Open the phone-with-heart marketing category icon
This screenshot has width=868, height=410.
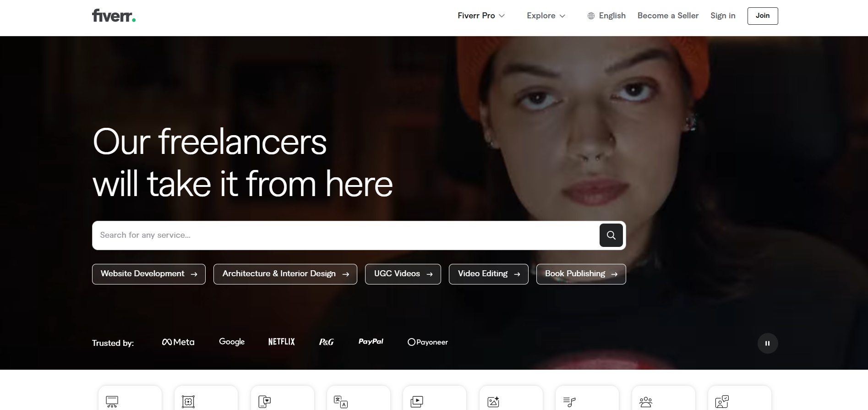(265, 401)
